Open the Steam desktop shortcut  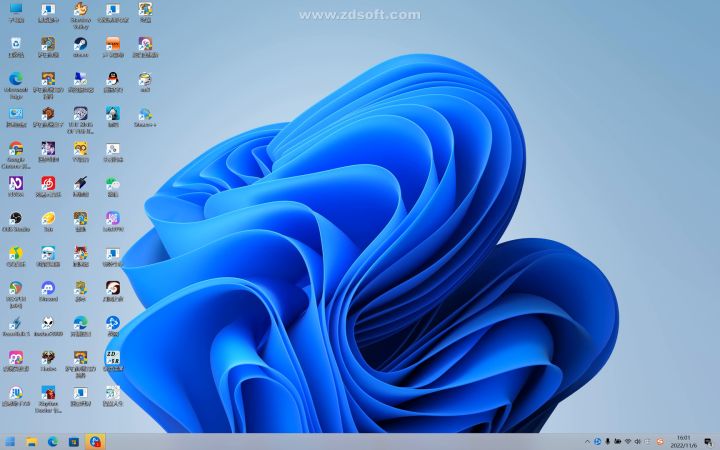tap(80, 47)
